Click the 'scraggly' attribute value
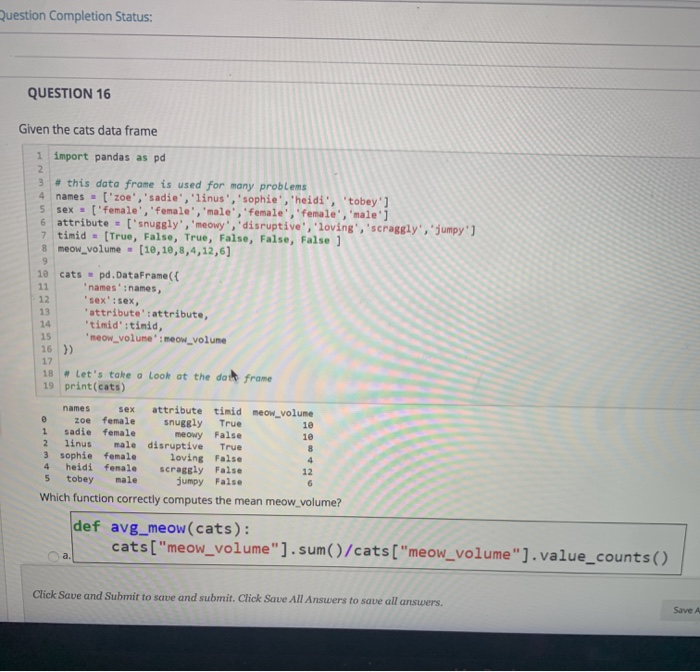 [x=181, y=469]
